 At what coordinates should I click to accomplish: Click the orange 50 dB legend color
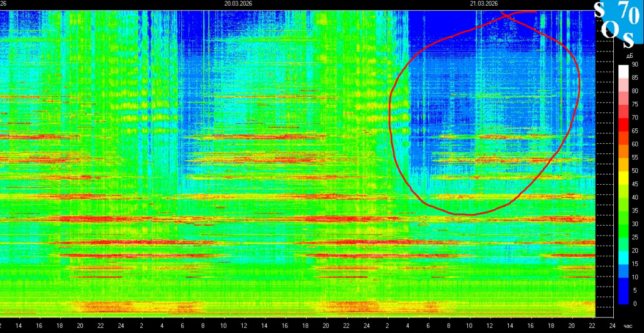624,170
